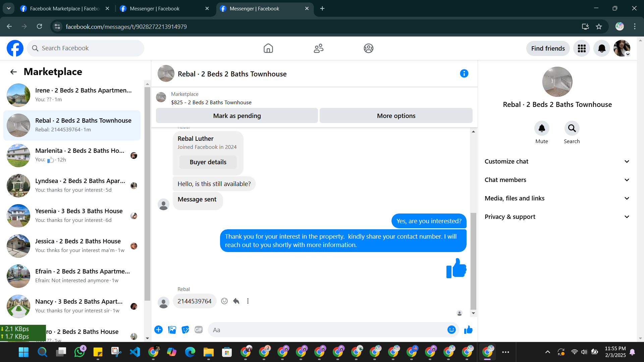Choose a GIF in the composer
This screenshot has height=362, width=644.
coord(199,330)
